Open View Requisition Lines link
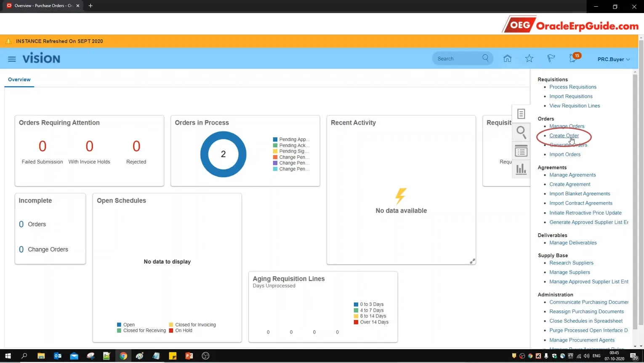Screen dimensions: 644x363 575,106
